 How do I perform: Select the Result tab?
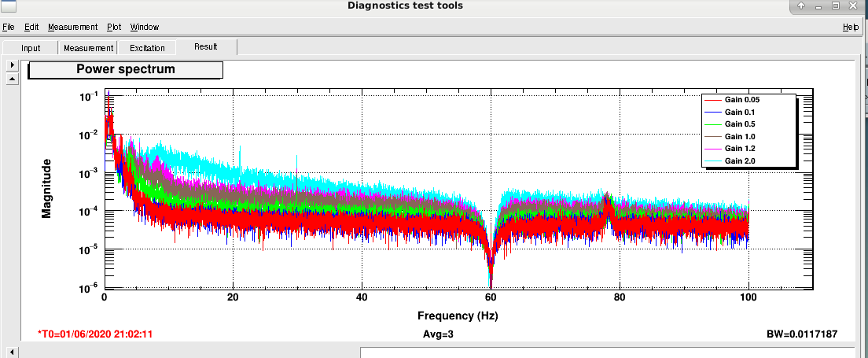pyautogui.click(x=206, y=47)
